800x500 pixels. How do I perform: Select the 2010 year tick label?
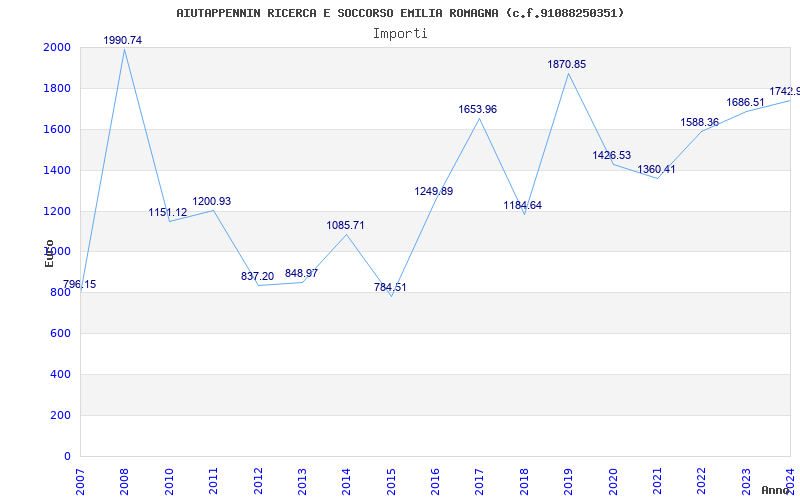click(x=169, y=481)
